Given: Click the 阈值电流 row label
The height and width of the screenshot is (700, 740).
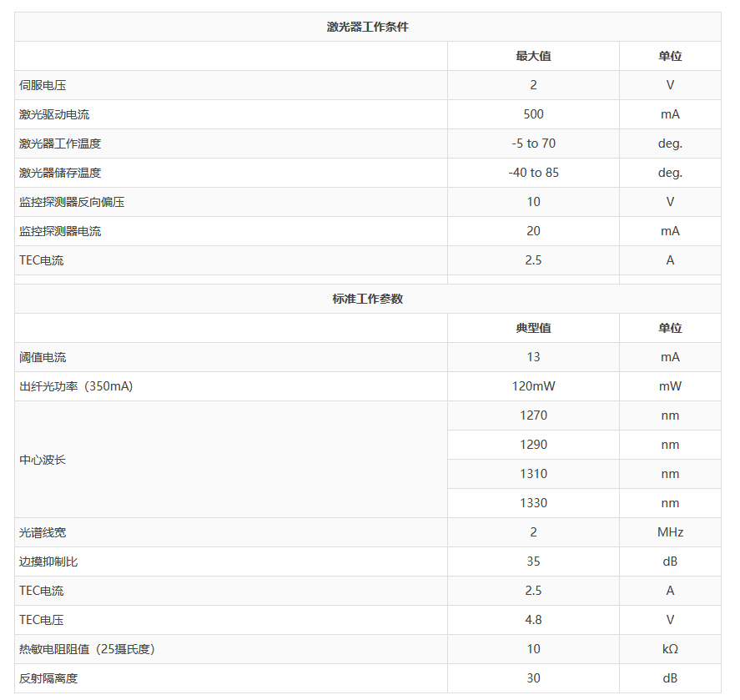Looking at the screenshot, I should point(43,357).
